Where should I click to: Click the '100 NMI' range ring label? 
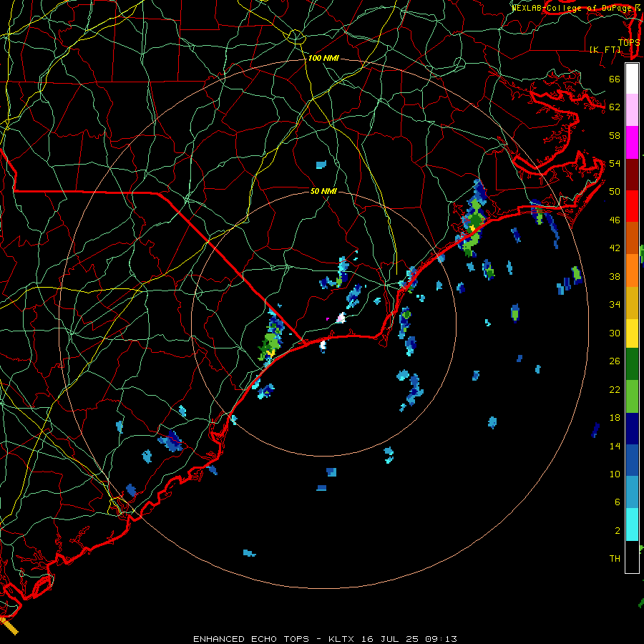click(323, 59)
